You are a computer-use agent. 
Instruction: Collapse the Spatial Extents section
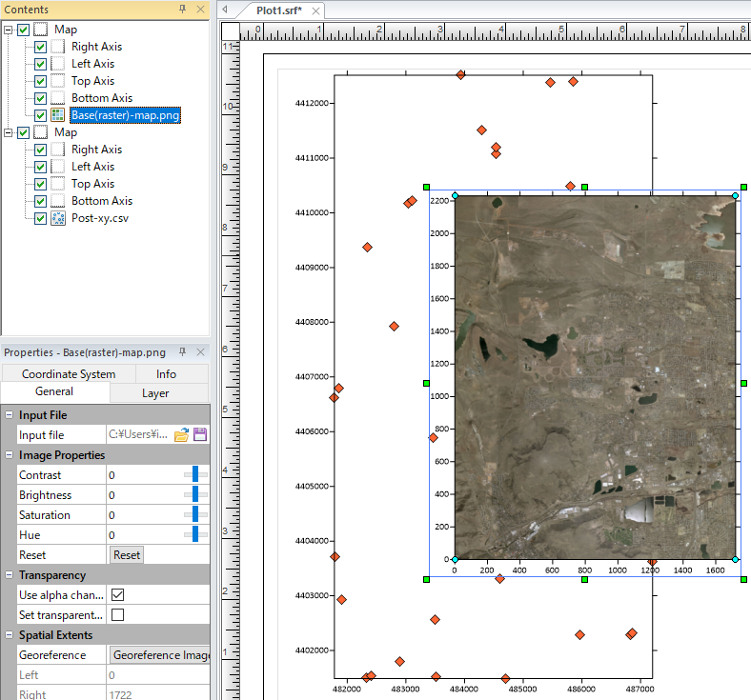[x=10, y=635]
